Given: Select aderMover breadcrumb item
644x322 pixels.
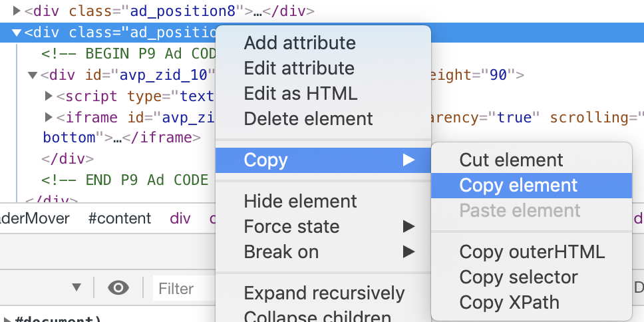Looking at the screenshot, I should tap(35, 218).
